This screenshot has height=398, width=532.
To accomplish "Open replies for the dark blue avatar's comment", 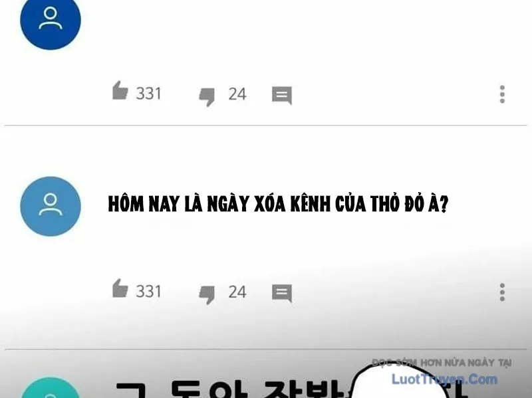I will pos(281,95).
